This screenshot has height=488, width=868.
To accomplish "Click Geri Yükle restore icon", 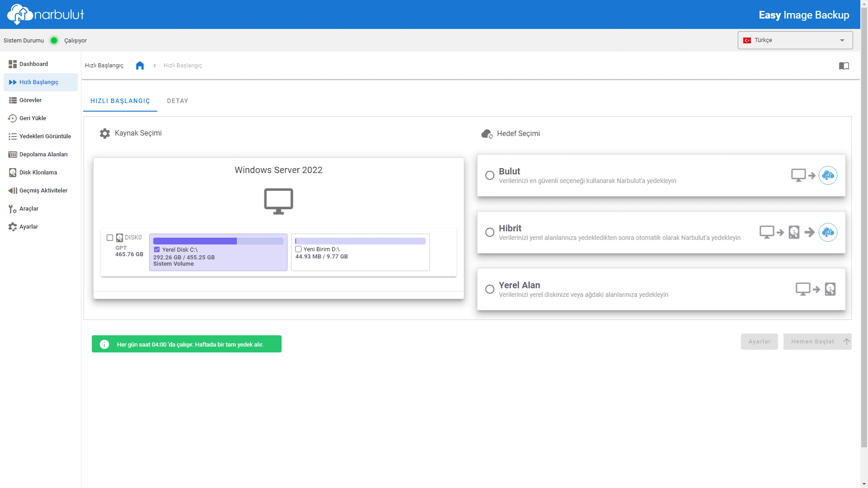I will 13,118.
